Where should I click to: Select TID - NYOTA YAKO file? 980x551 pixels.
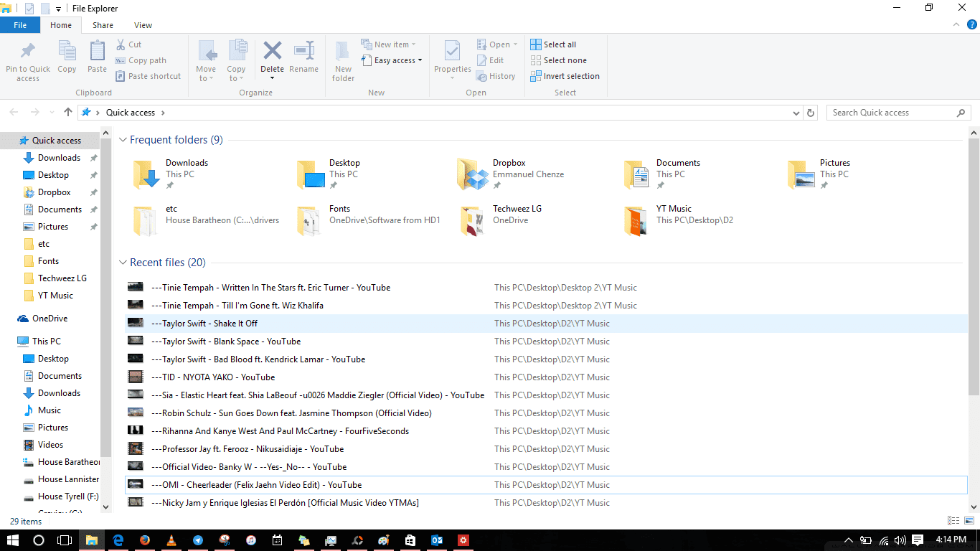point(546,377)
